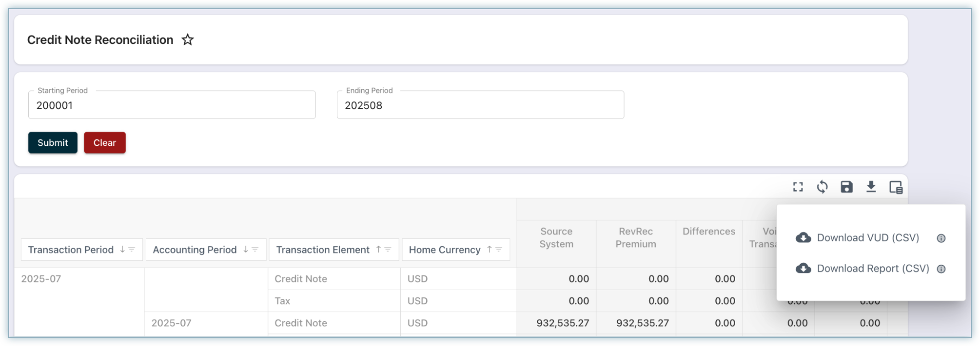Open Transaction Period column filter
This screenshot has height=346, width=980.
(x=132, y=249)
